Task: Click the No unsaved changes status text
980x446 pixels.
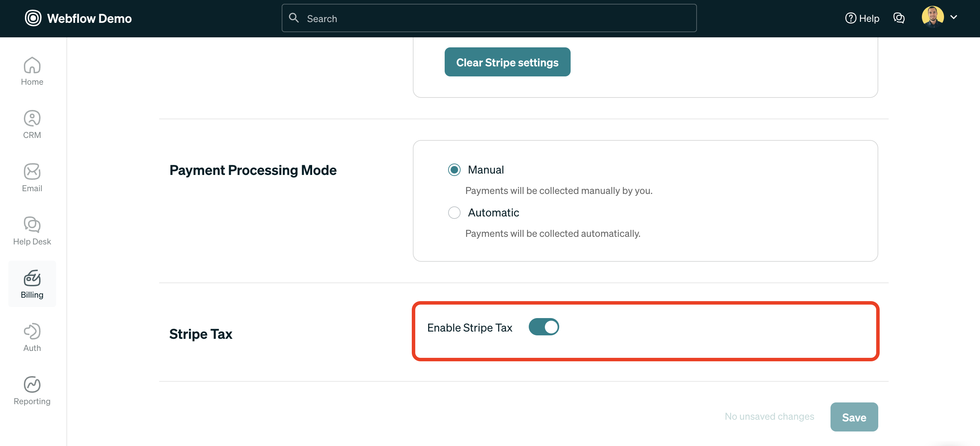Action: click(769, 416)
